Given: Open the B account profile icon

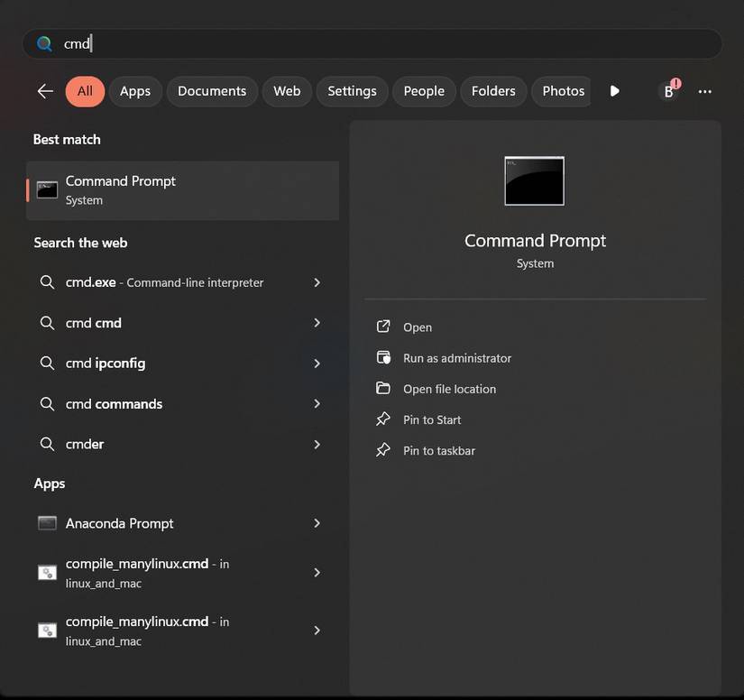Looking at the screenshot, I should tap(669, 90).
